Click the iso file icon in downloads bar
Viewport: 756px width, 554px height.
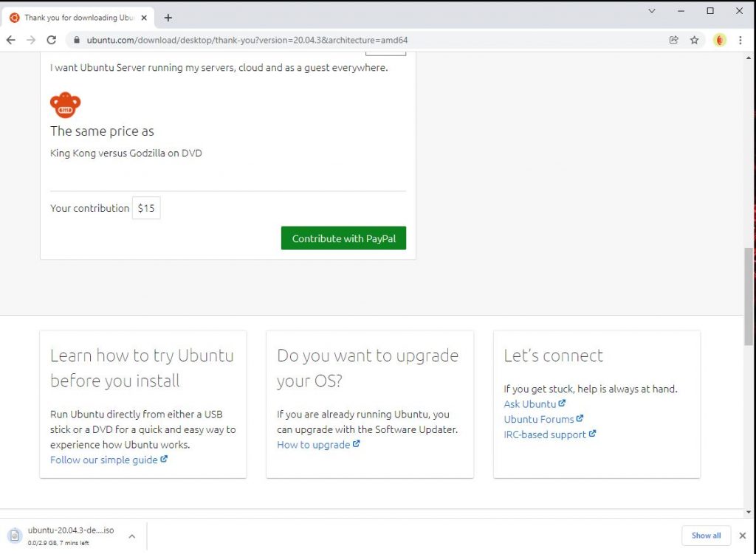(x=15, y=536)
